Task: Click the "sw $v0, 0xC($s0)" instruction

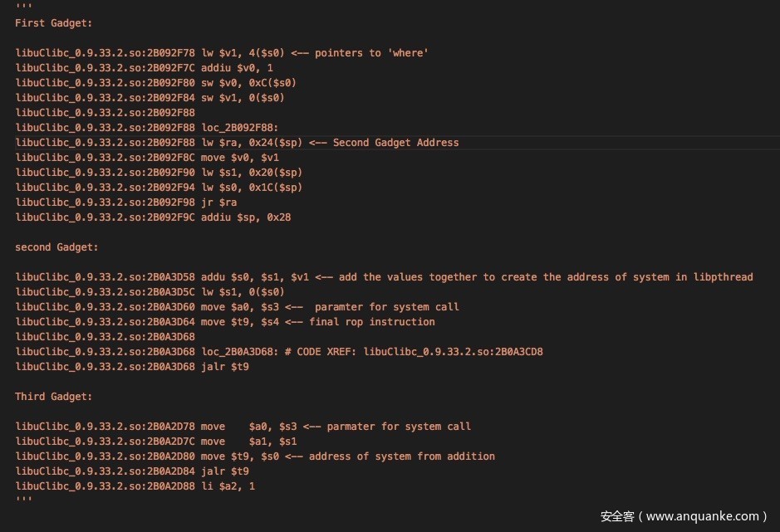Action: [x=248, y=83]
